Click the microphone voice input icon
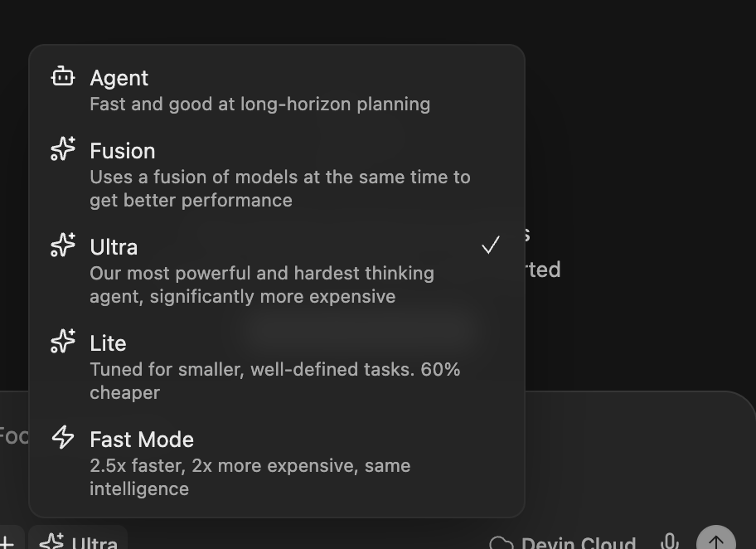The height and width of the screenshot is (549, 756). tap(669, 542)
